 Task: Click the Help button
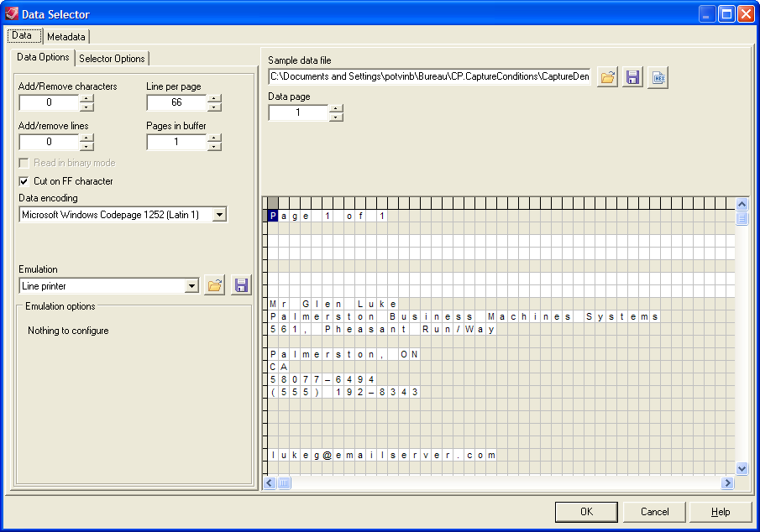pyautogui.click(x=721, y=512)
